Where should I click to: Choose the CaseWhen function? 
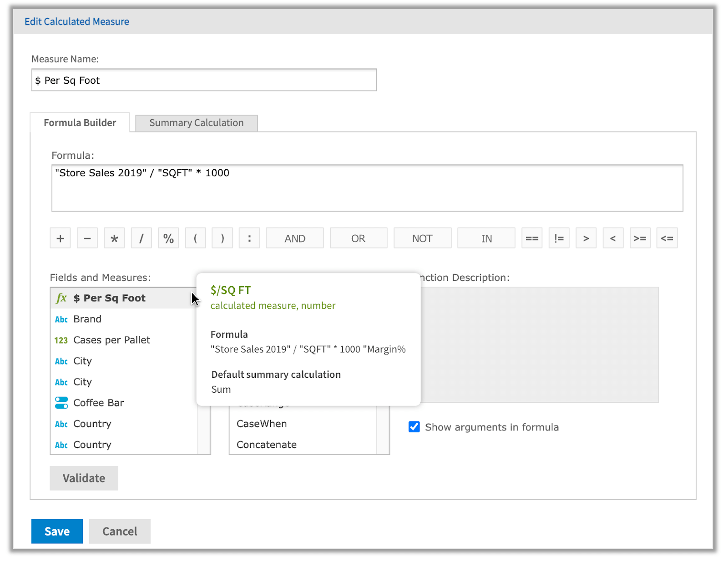(303, 424)
